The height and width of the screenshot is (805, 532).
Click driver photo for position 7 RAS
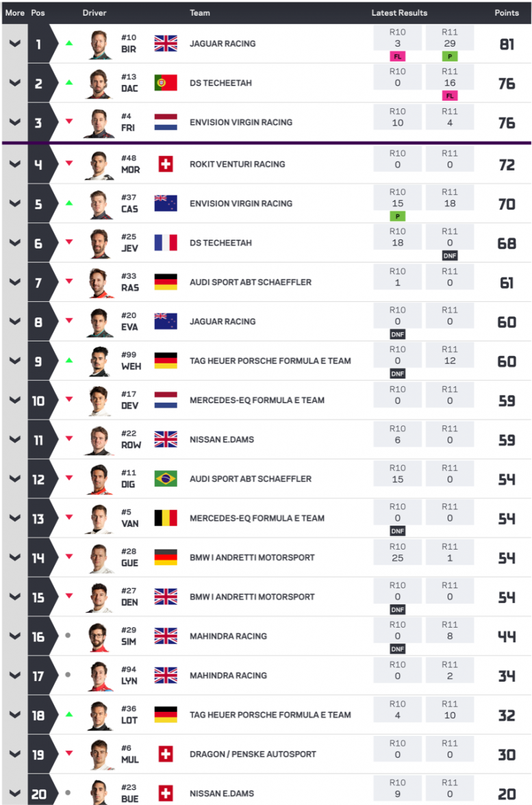(99, 283)
